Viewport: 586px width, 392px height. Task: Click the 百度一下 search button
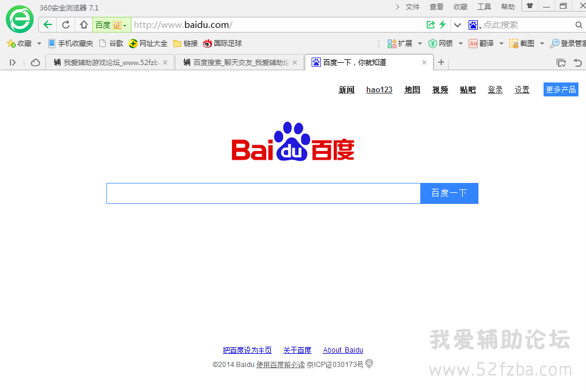449,193
